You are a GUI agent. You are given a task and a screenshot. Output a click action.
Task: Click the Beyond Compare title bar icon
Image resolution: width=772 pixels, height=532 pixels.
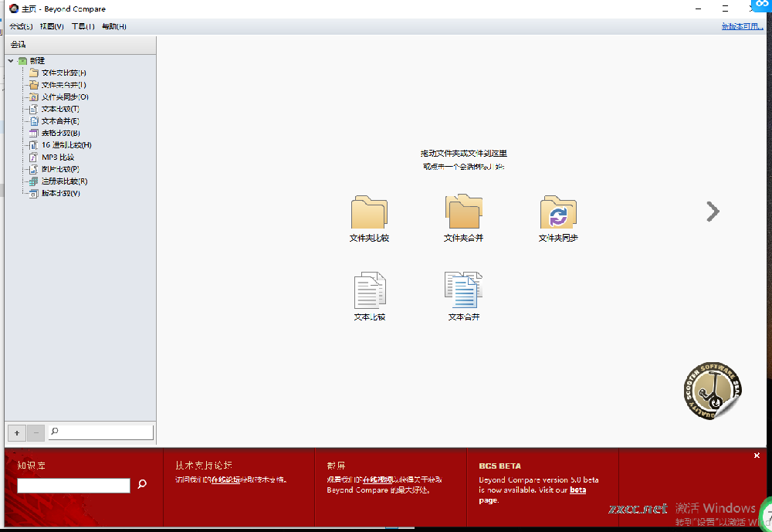click(x=14, y=8)
